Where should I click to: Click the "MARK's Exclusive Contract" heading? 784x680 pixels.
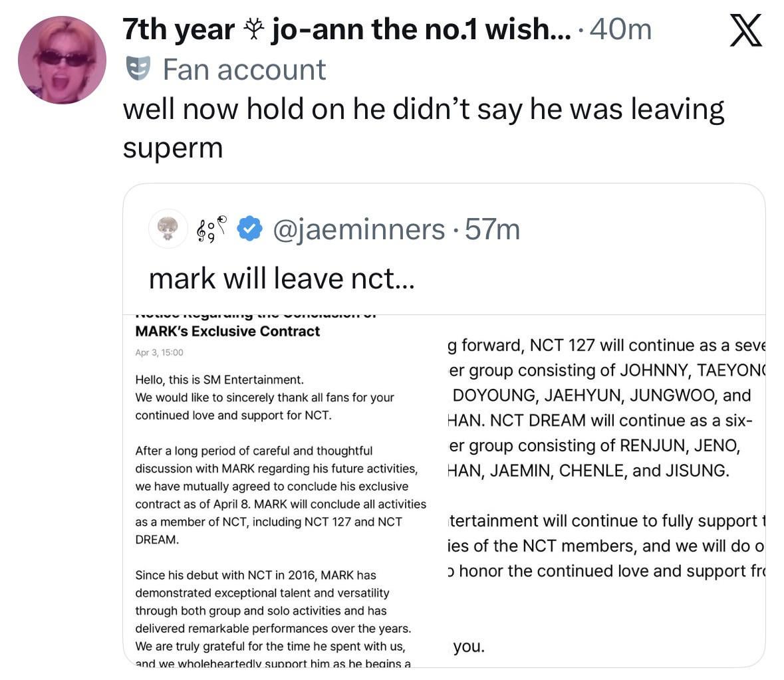tap(227, 331)
